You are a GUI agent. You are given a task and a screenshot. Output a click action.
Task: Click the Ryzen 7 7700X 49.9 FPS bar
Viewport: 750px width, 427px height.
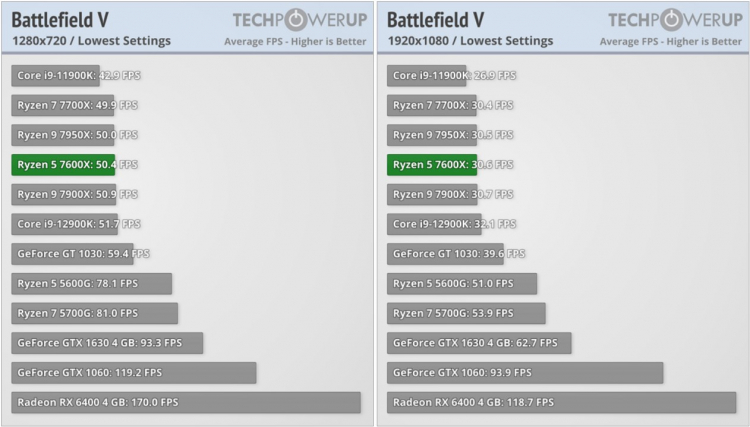pyautogui.click(x=62, y=104)
